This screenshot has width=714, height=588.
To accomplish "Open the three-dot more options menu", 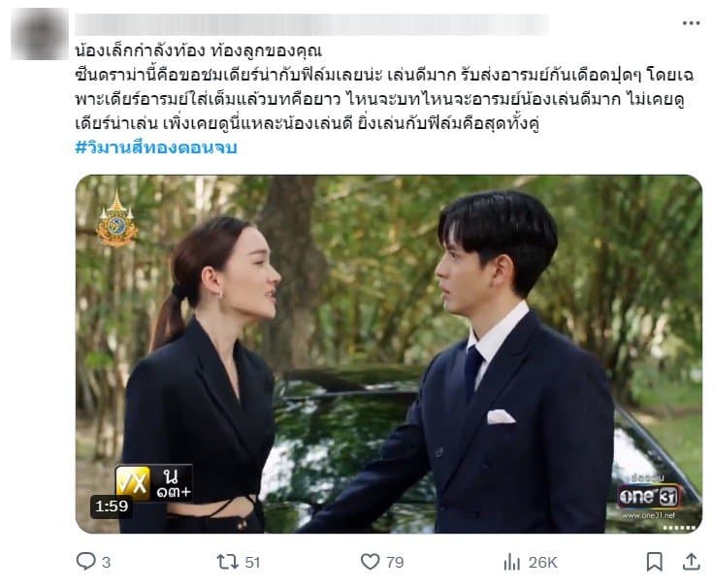I will click(x=691, y=23).
